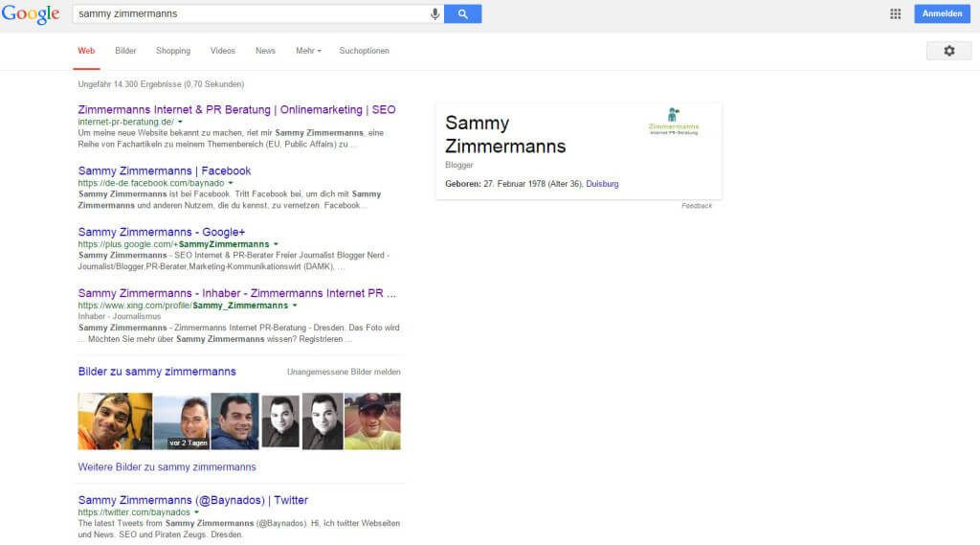The height and width of the screenshot is (545, 980).
Task: Open thumbnail of man wearing cap
Action: pyautogui.click(x=372, y=421)
